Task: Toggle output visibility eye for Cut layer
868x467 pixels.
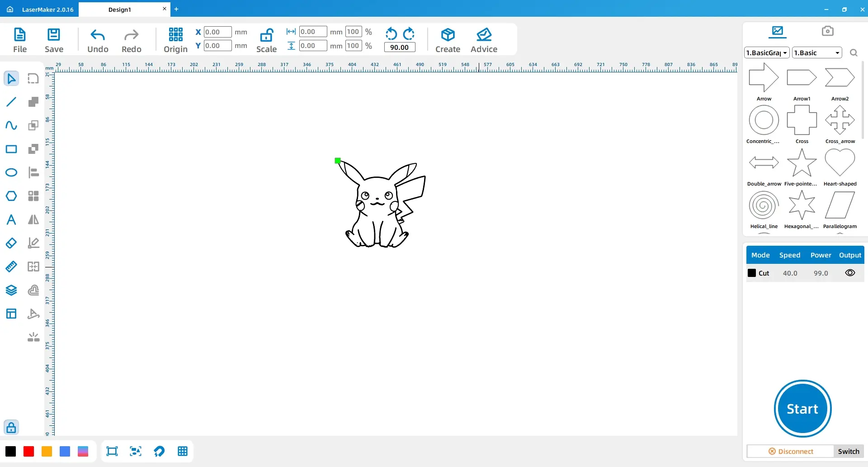Action: pos(850,273)
